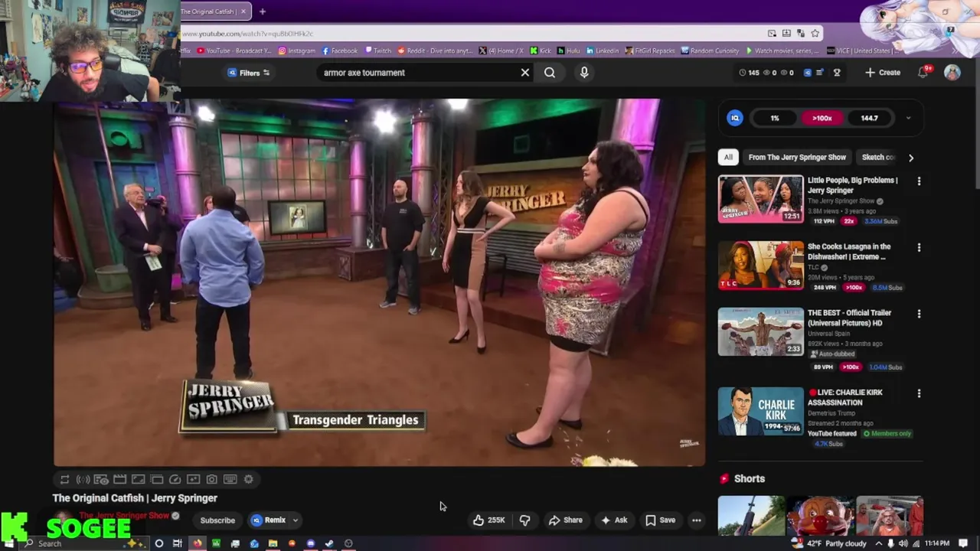Open LIVE: CHARLIE KIRK ASSASSINATION title
This screenshot has height=551, width=980.
845,397
